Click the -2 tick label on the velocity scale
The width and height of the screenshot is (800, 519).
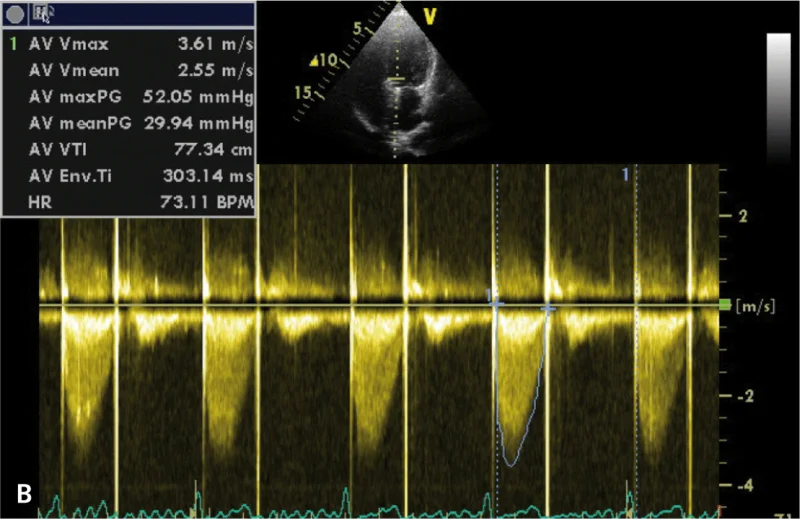[x=746, y=396]
